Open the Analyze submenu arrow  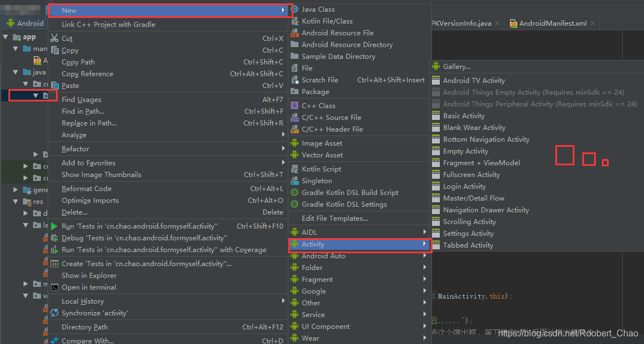(x=283, y=134)
